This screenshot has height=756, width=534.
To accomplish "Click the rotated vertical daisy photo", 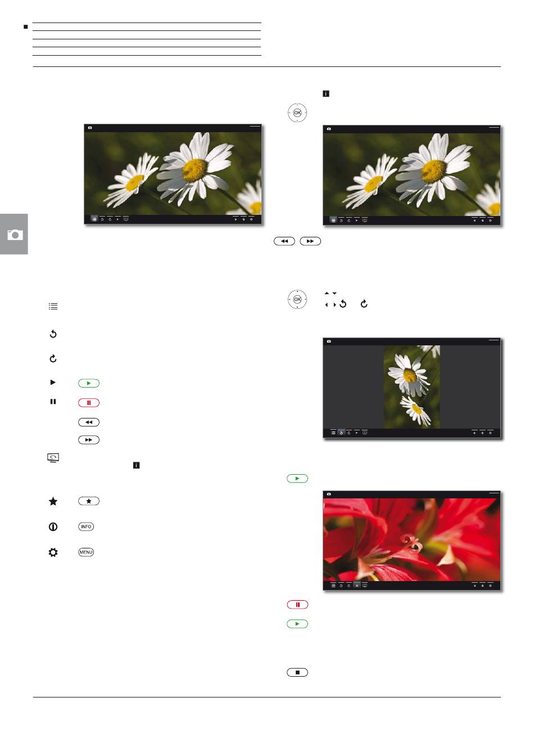I will point(411,386).
